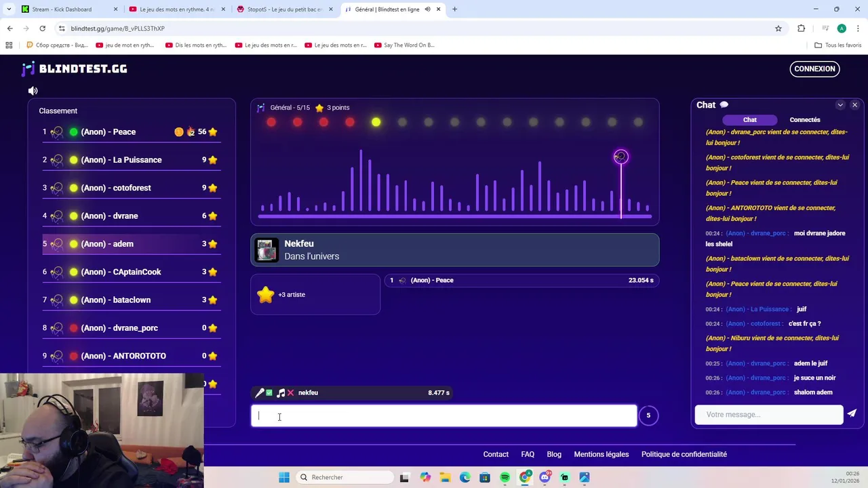Open the Сбор средств bookmark
Image resolution: width=868 pixels, height=488 pixels.
pos(57,45)
